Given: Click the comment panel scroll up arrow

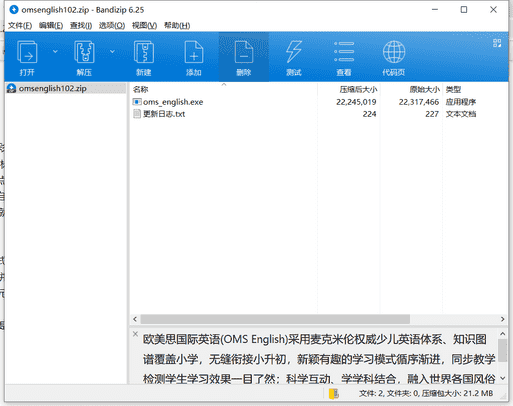Looking at the screenshot, I should click(503, 333).
